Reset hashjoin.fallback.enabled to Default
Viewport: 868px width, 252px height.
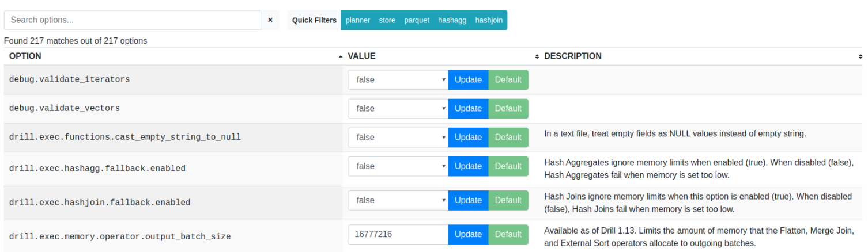[x=508, y=200]
